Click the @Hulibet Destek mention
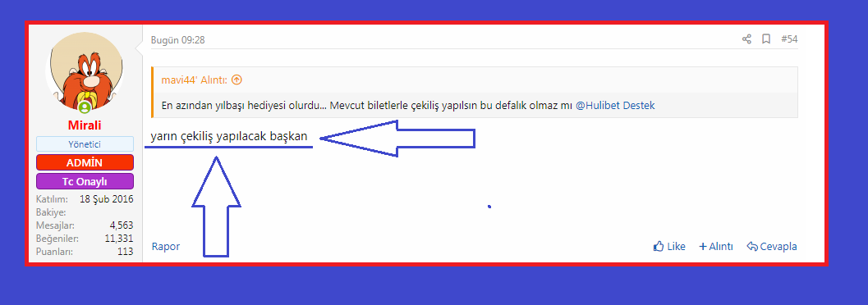868x305 pixels. click(x=615, y=106)
